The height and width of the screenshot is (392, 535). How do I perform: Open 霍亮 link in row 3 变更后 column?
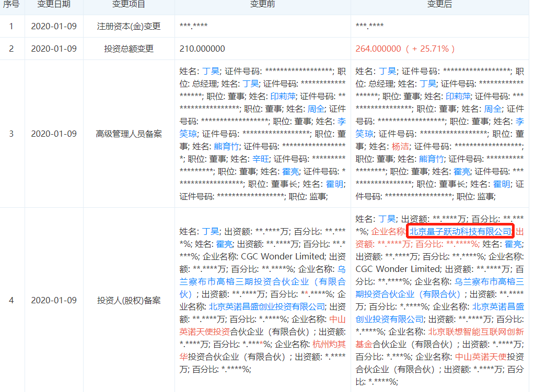[x=462, y=171]
